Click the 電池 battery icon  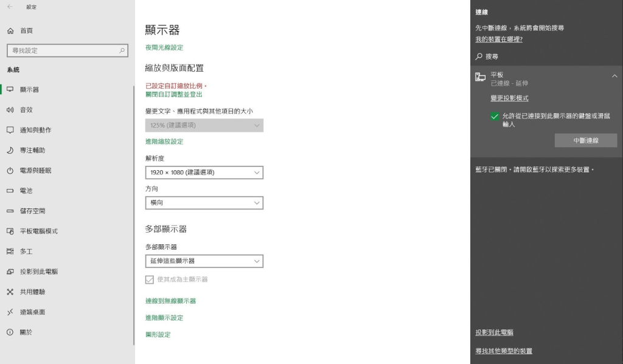click(x=10, y=191)
